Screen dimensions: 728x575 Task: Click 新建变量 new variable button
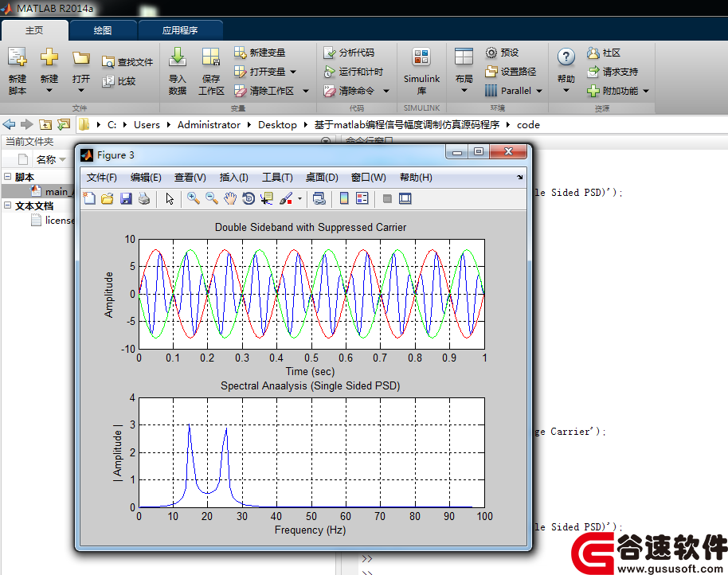pyautogui.click(x=260, y=53)
